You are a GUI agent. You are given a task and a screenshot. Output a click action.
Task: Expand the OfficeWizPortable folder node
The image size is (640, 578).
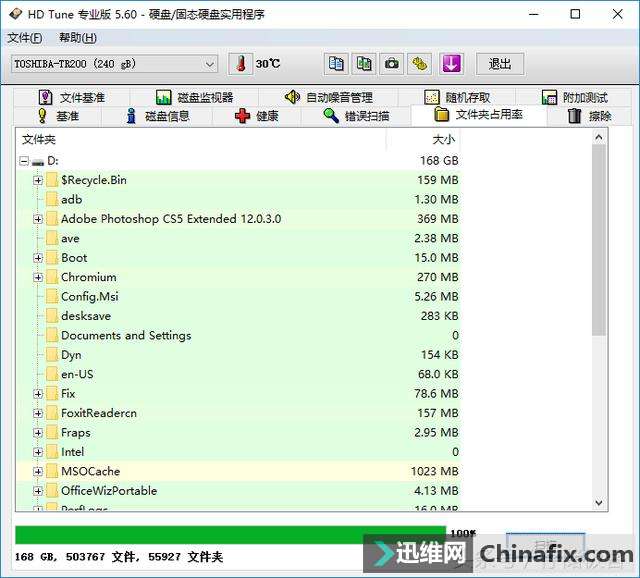38,491
